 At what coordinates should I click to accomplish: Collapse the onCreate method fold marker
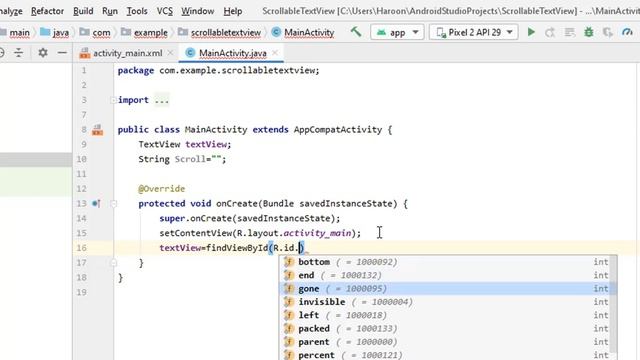(x=113, y=203)
